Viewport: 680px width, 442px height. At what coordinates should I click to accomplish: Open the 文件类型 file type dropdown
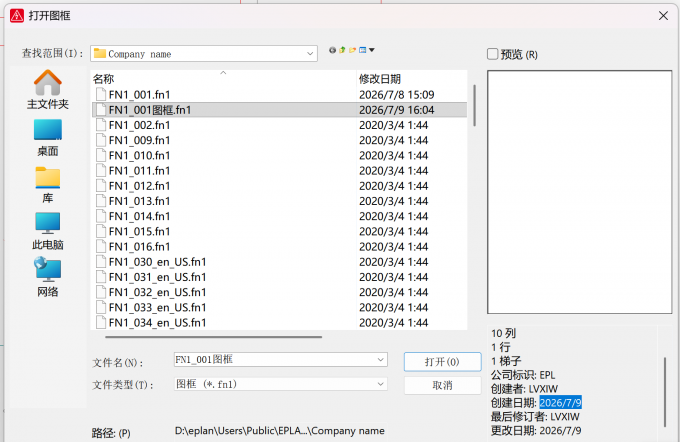click(380, 384)
